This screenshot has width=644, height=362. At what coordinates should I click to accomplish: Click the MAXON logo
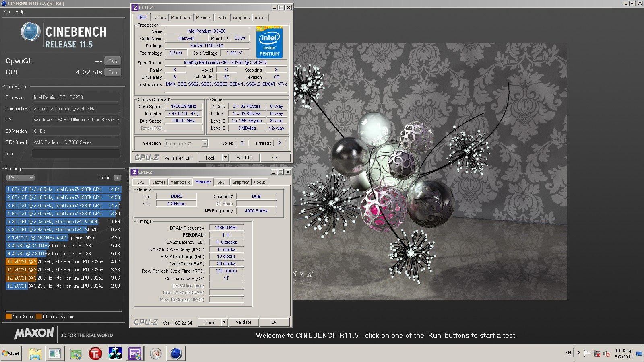34,333
